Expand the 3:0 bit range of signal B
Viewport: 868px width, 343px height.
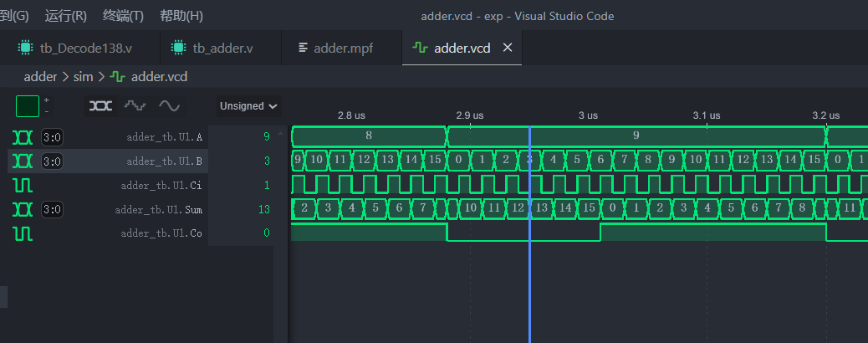point(52,161)
